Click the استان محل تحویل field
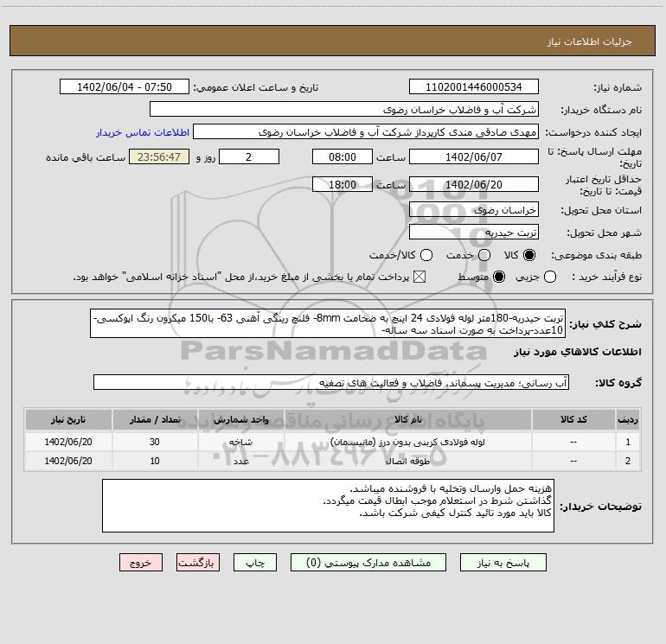666x644 pixels. click(474, 209)
